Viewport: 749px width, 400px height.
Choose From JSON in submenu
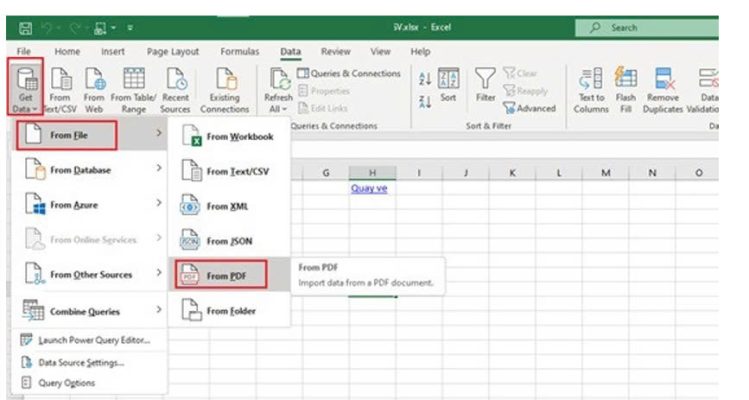tap(229, 241)
